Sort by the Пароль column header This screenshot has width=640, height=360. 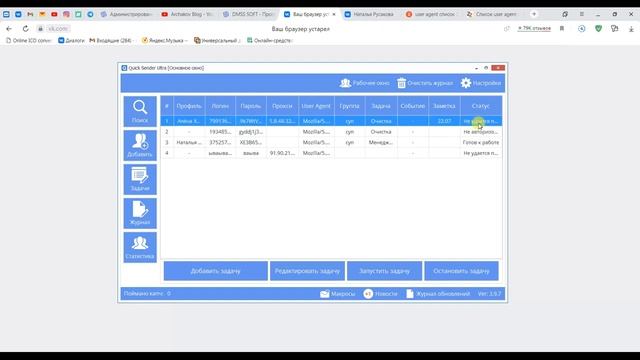(251, 106)
